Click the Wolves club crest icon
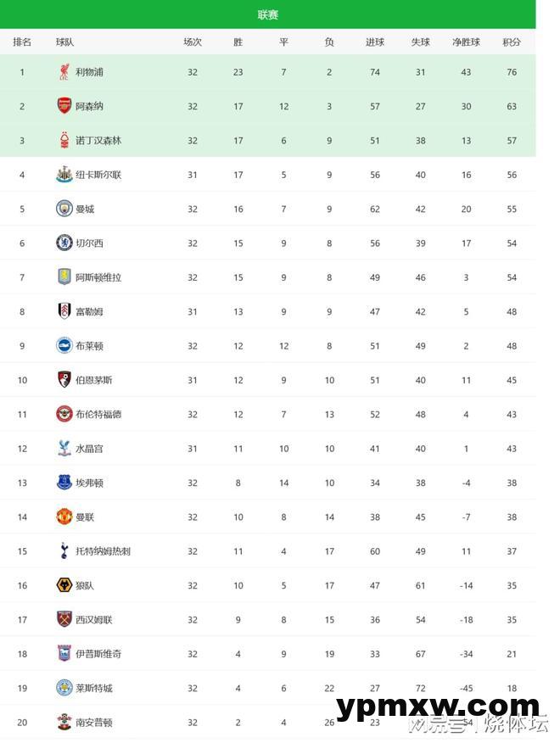This screenshot has height=743, width=560. 64,585
